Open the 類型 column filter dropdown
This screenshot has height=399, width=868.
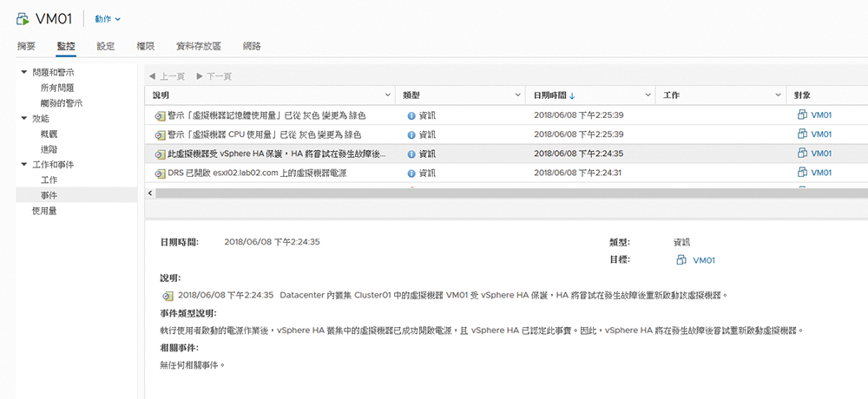pos(517,95)
